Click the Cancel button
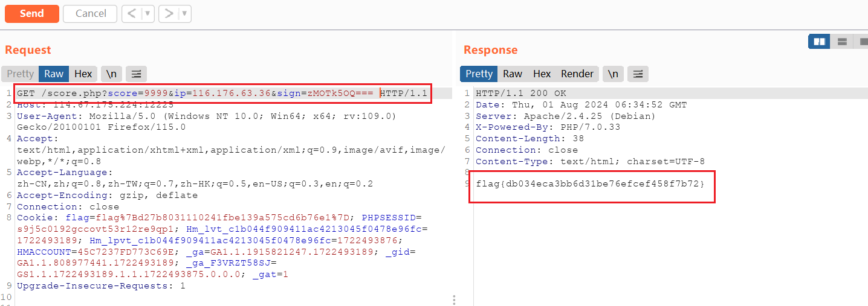This screenshot has width=868, height=306. (91, 13)
